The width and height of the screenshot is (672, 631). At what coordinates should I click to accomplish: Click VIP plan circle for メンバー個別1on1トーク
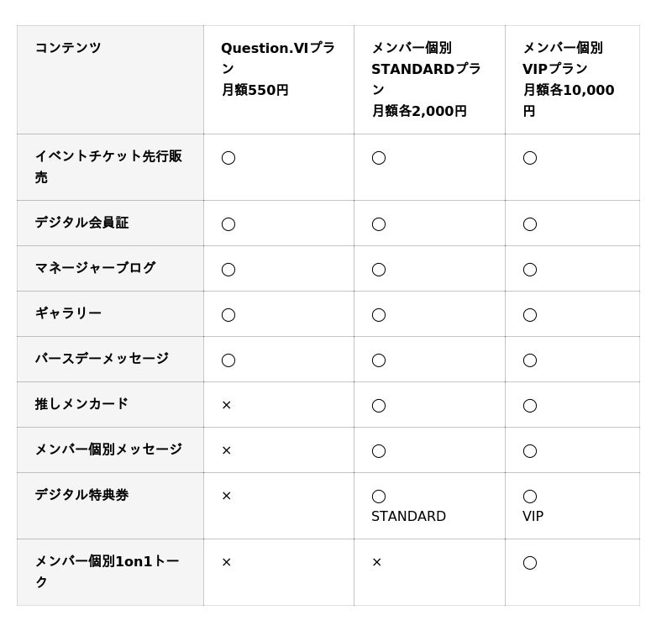pyautogui.click(x=529, y=563)
